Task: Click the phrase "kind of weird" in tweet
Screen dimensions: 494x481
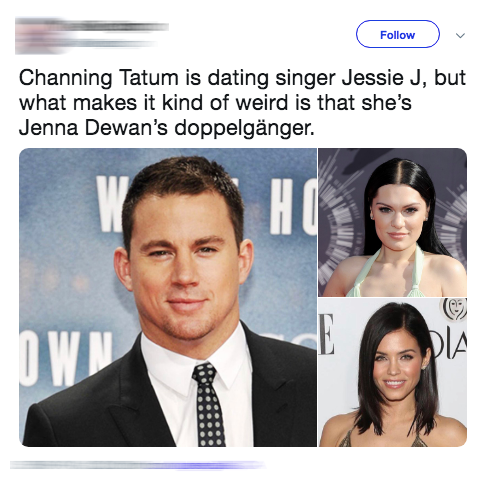Action: (x=225, y=103)
